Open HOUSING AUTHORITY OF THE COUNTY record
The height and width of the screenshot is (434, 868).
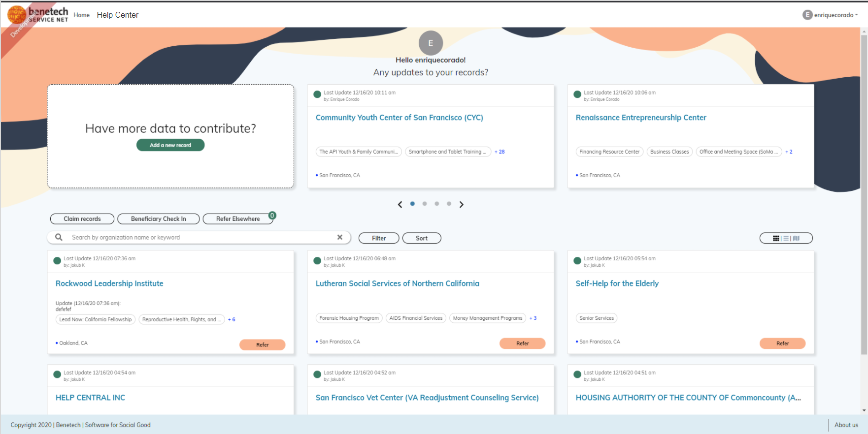pyautogui.click(x=688, y=398)
